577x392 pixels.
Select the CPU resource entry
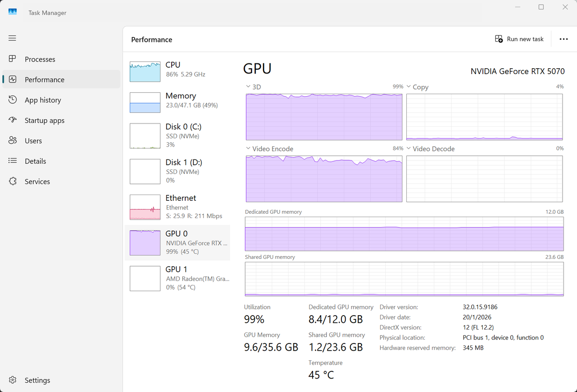point(177,71)
